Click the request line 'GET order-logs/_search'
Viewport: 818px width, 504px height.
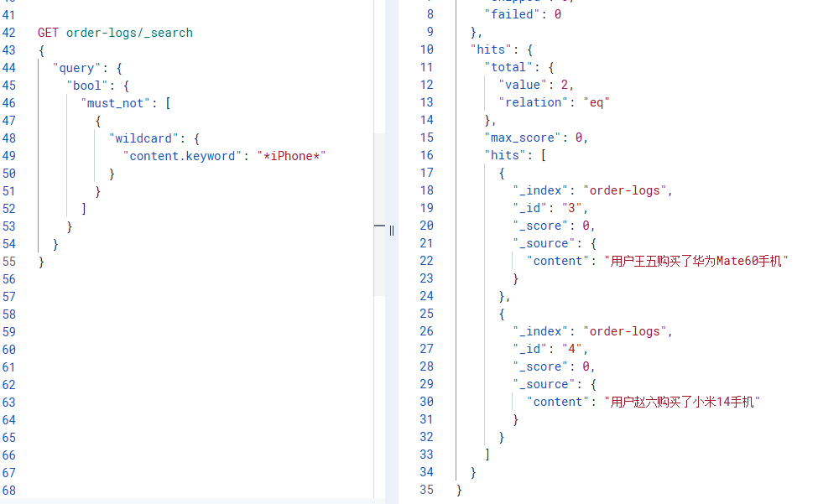pyautogui.click(x=115, y=33)
